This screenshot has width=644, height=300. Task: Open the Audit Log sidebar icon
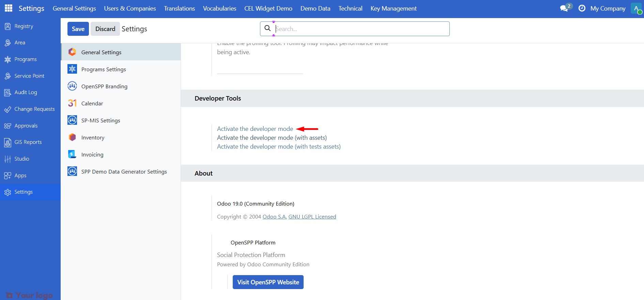point(7,92)
